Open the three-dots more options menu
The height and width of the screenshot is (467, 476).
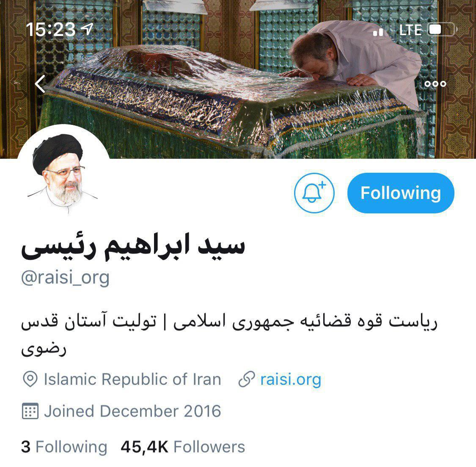(435, 83)
